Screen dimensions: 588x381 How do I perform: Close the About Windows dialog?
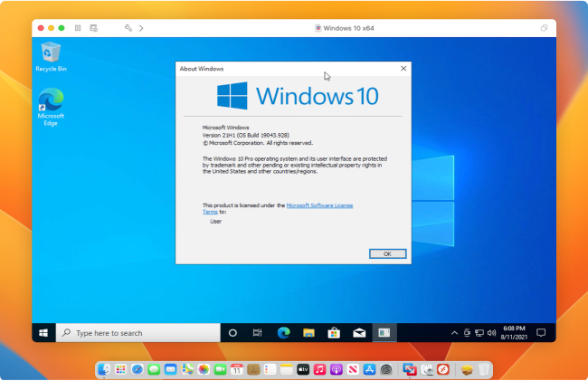[403, 69]
